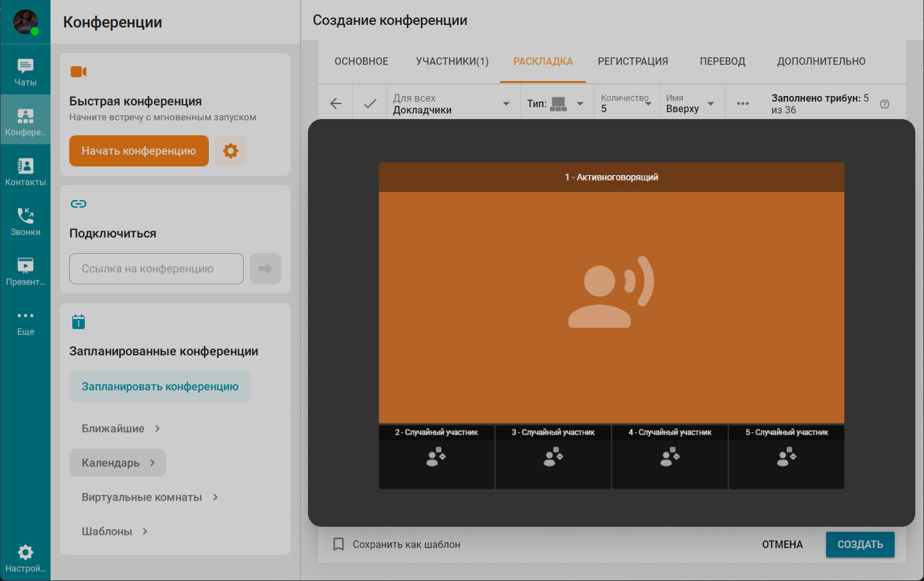This screenshot has height=581, width=924.
Task: Switch to the ДОПОЛНИТЕЛЬНО tab
Action: click(821, 61)
